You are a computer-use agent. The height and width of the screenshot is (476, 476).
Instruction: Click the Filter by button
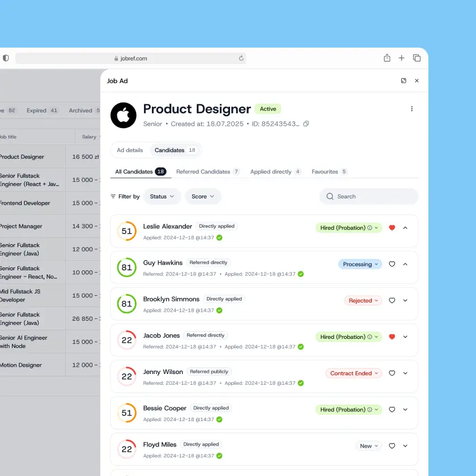(x=125, y=197)
